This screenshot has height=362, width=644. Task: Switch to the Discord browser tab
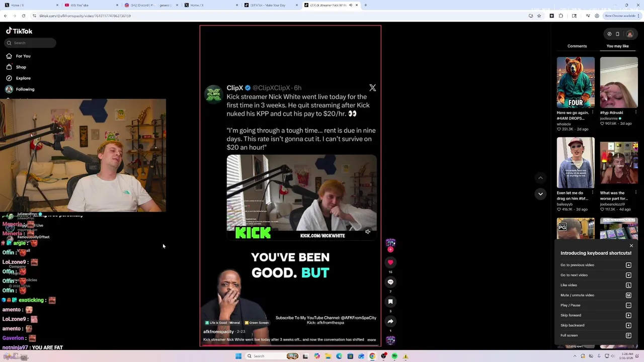click(x=151, y=5)
